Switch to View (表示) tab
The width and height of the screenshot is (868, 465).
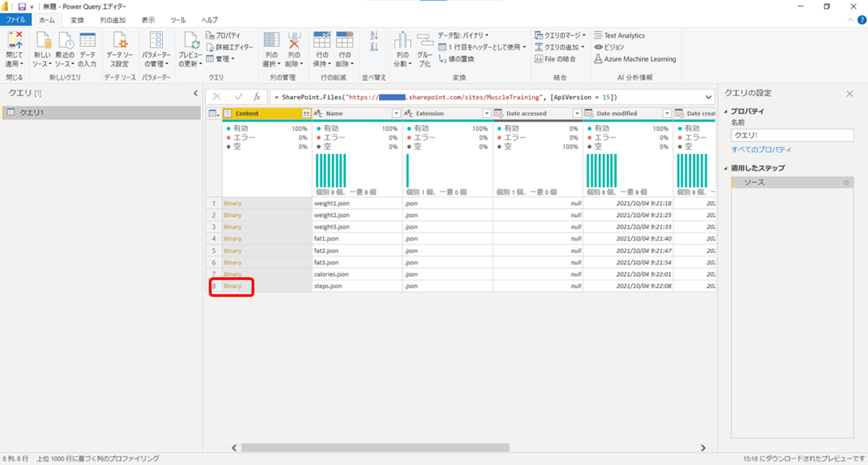point(148,20)
